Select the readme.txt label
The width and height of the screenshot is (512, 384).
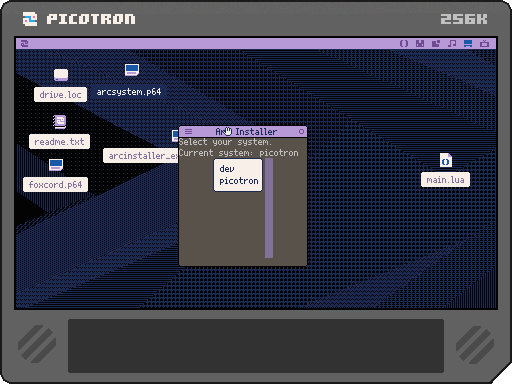point(59,142)
